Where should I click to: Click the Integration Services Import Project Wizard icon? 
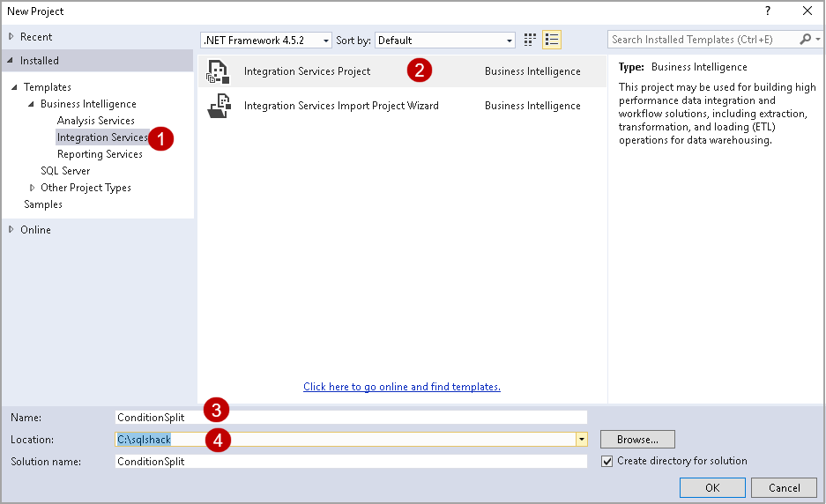(217, 106)
